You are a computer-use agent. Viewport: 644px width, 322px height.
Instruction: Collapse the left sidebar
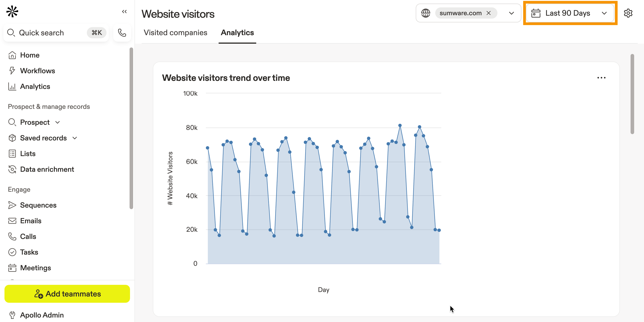coord(124,11)
